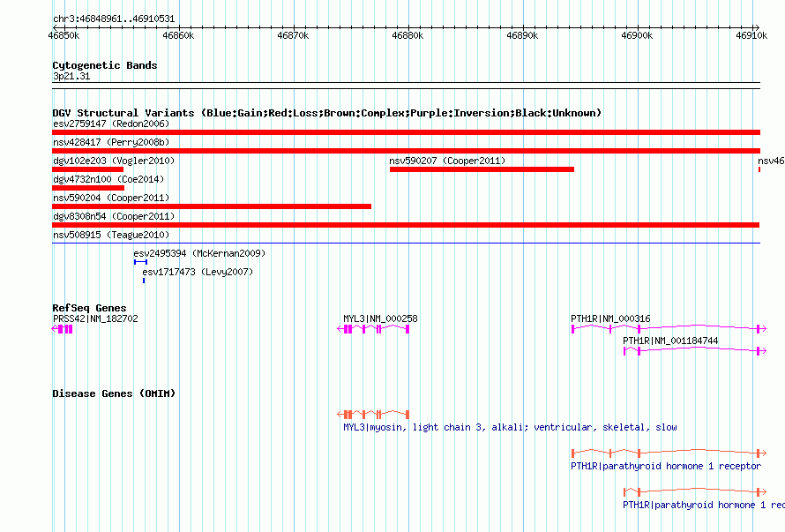Click the 3p21.31 band label
Viewport: 785px width, 532px height.
pos(71,76)
